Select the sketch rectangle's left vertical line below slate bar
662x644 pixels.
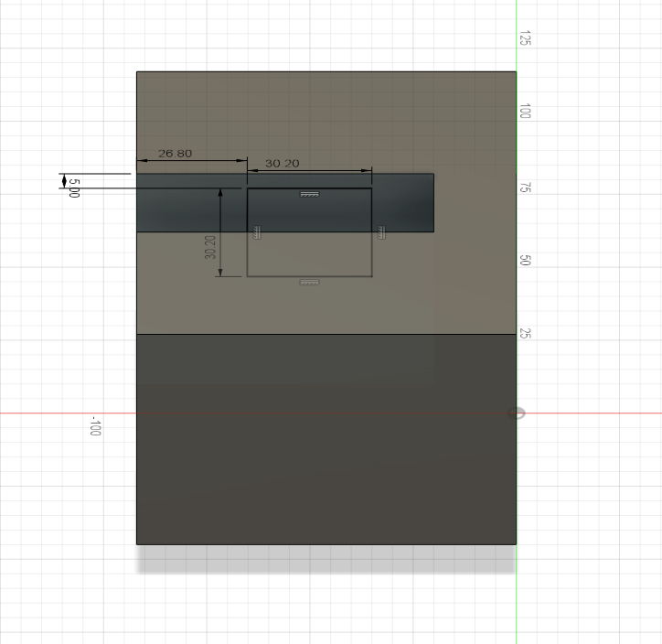pos(248,254)
